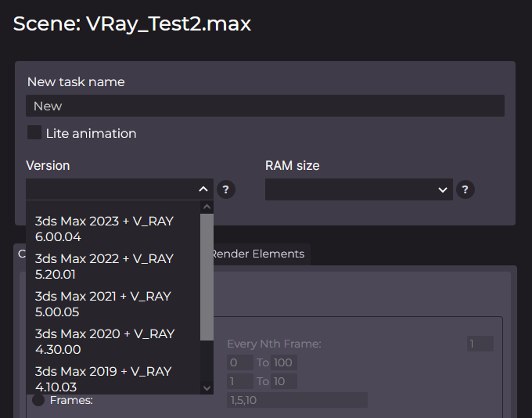Image resolution: width=532 pixels, height=418 pixels.
Task: Click the New task name input field
Action: (265, 106)
